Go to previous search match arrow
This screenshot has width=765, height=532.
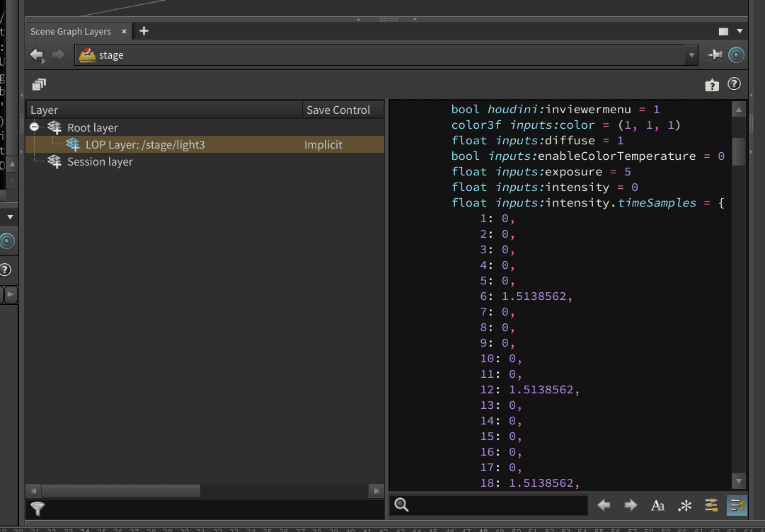[x=604, y=505]
